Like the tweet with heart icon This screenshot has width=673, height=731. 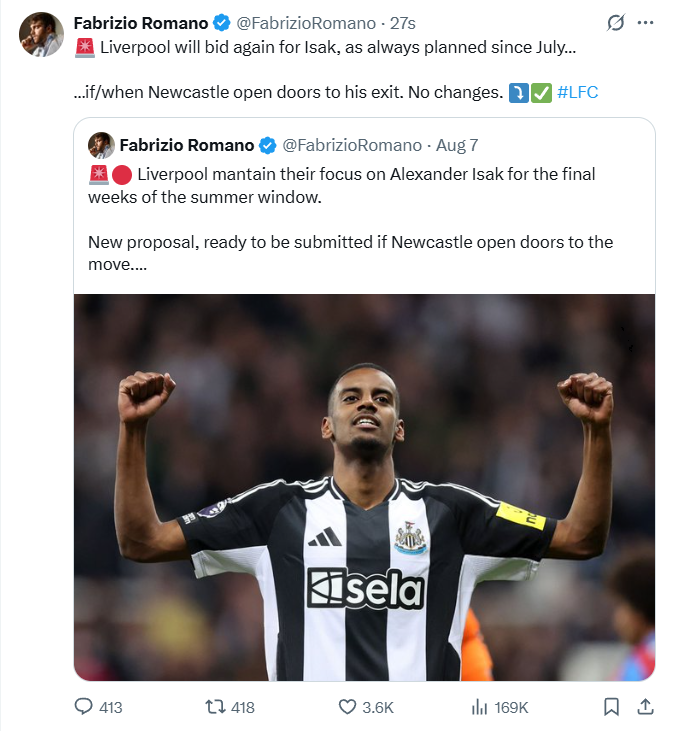pos(347,706)
